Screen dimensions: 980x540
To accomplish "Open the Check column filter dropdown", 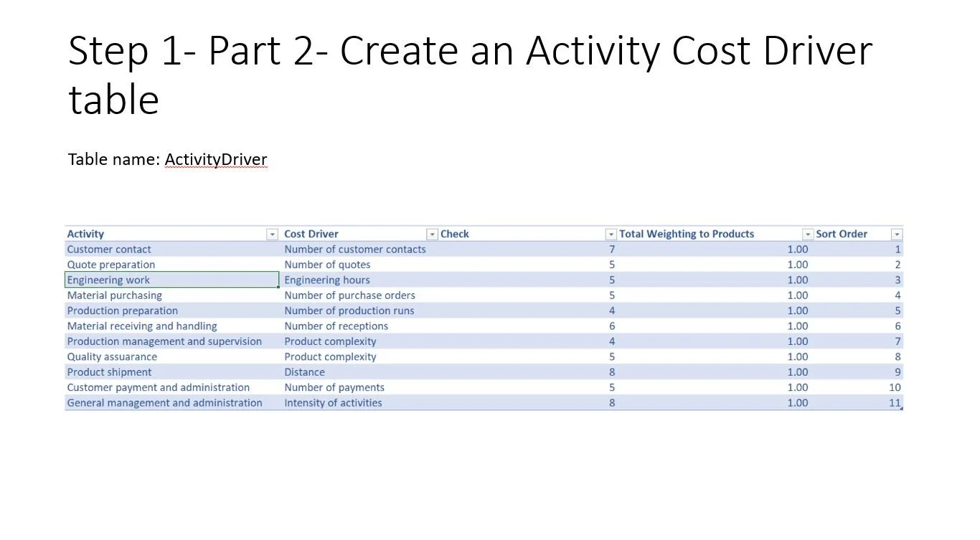I will (x=611, y=234).
